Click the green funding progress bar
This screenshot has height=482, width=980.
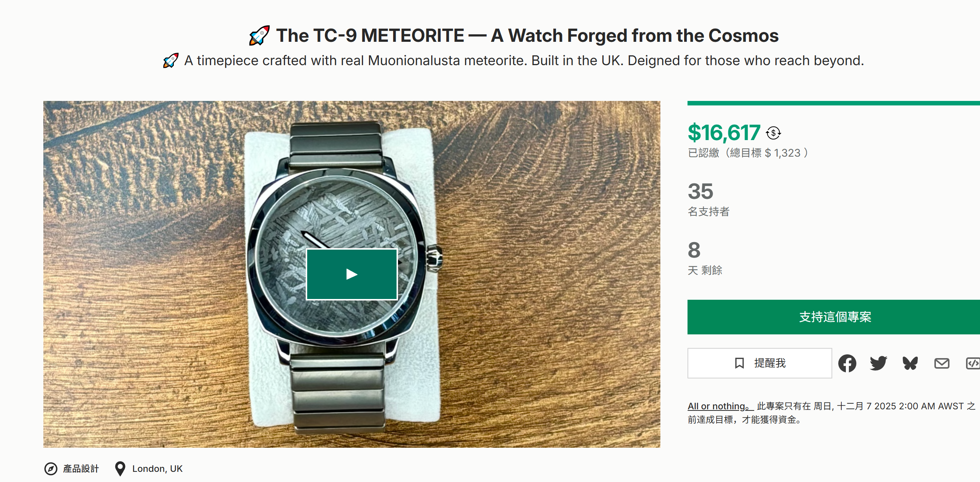click(833, 103)
